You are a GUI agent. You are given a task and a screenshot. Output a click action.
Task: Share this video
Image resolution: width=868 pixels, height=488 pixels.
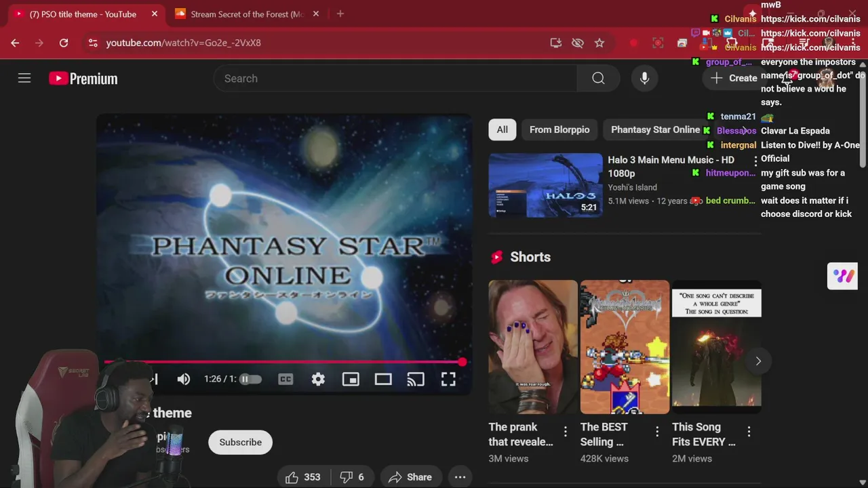[x=410, y=477]
